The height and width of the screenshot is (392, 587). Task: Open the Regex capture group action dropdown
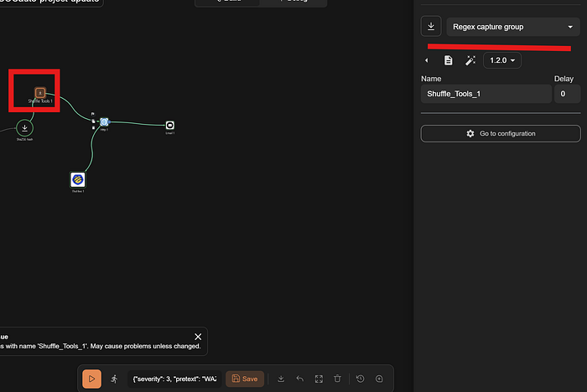click(x=512, y=27)
